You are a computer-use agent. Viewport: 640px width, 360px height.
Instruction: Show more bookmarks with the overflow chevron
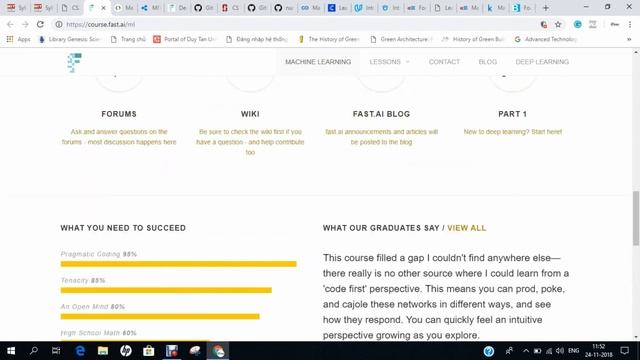(629, 39)
